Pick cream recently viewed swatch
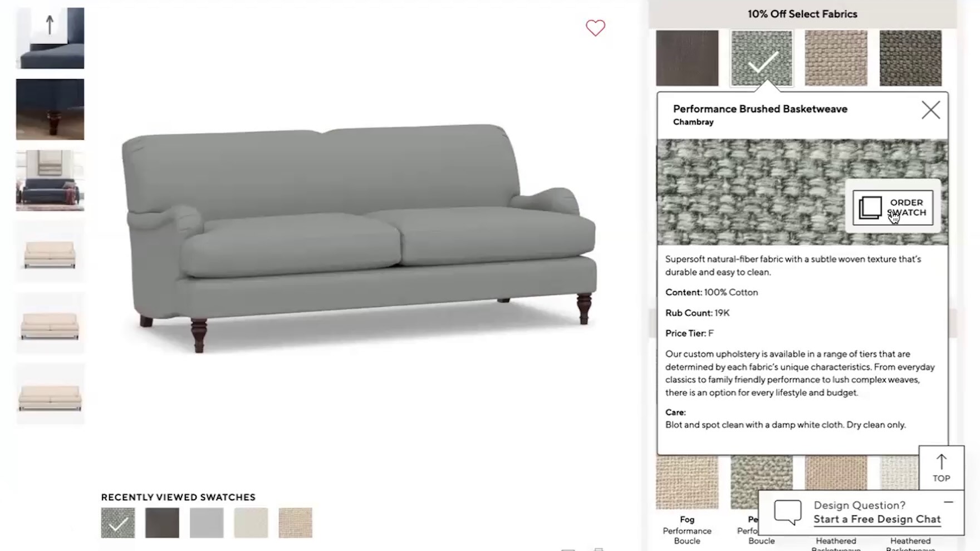The image size is (980, 551). pyautogui.click(x=251, y=523)
